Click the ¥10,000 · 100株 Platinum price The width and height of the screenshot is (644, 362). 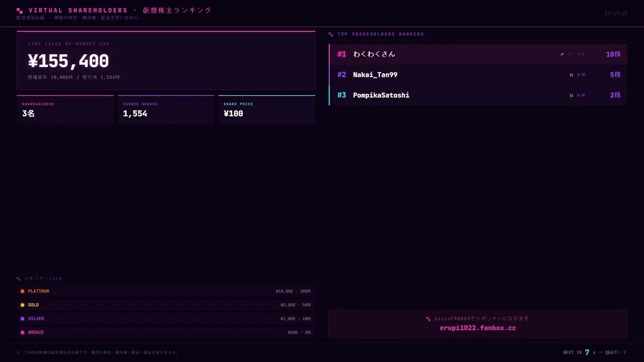pos(293,291)
